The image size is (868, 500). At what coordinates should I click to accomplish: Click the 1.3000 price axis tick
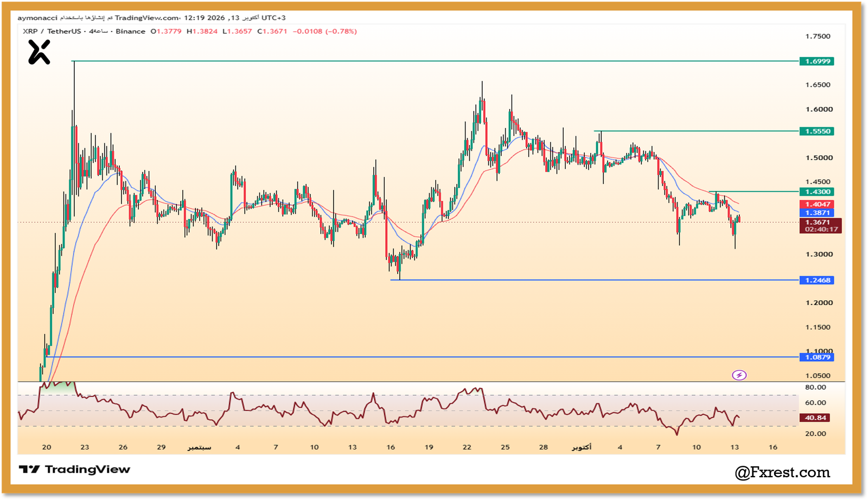coord(819,254)
